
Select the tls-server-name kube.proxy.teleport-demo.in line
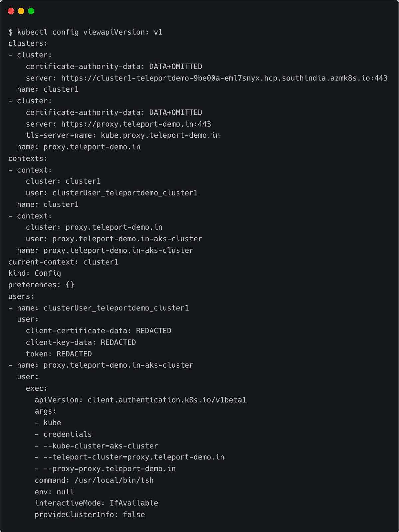(123, 135)
